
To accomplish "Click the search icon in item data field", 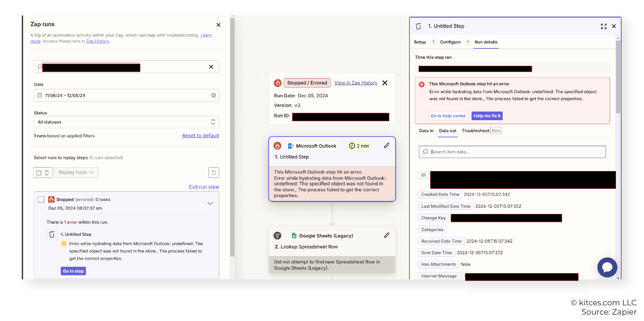I will pos(425,152).
